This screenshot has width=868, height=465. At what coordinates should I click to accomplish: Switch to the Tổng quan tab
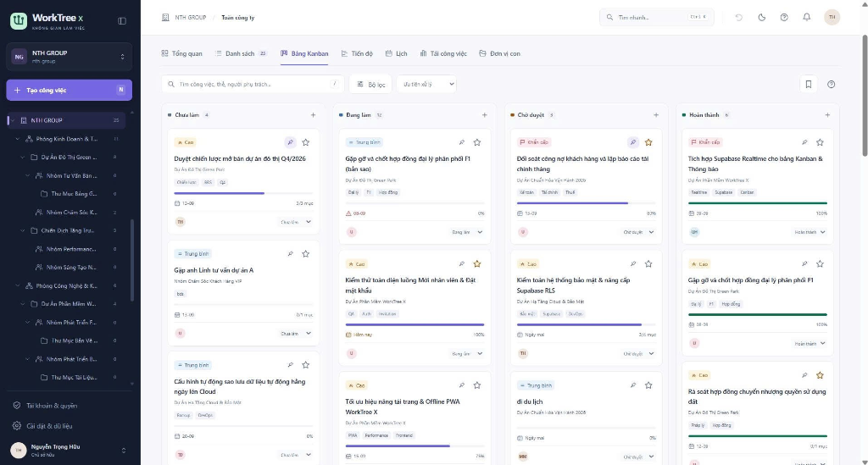(181, 53)
